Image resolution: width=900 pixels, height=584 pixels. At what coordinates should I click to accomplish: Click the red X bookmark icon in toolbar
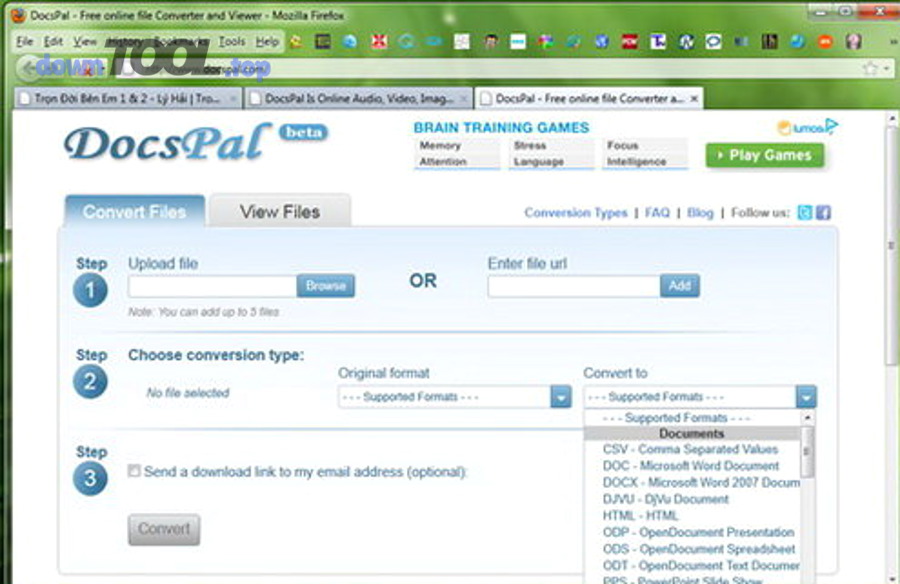tap(379, 41)
